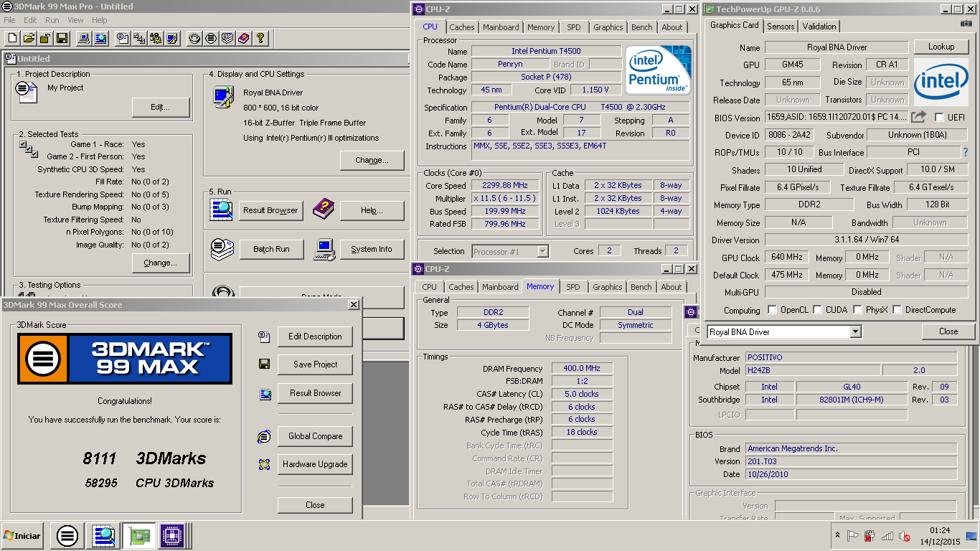
Task: Click the Help... button in Run section
Action: click(372, 210)
